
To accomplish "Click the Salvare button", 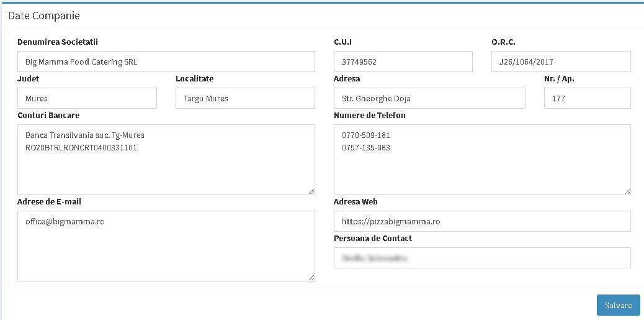I will [618, 305].
